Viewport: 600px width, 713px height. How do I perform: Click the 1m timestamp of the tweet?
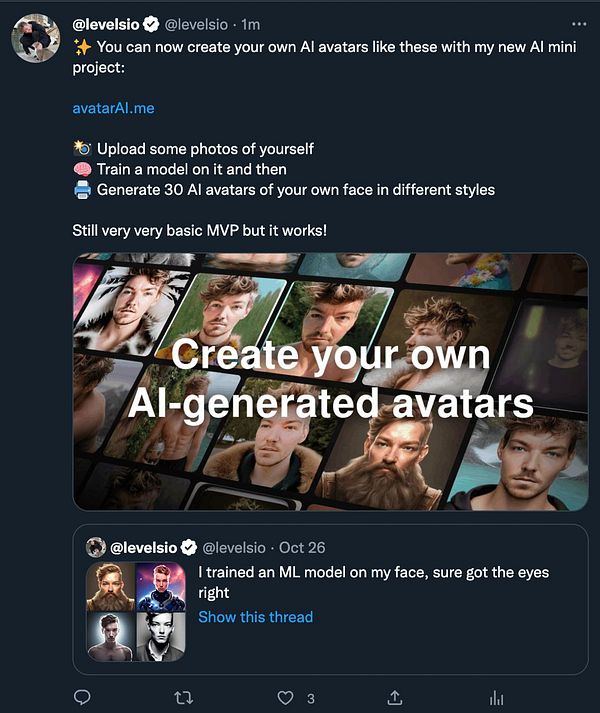click(x=248, y=22)
